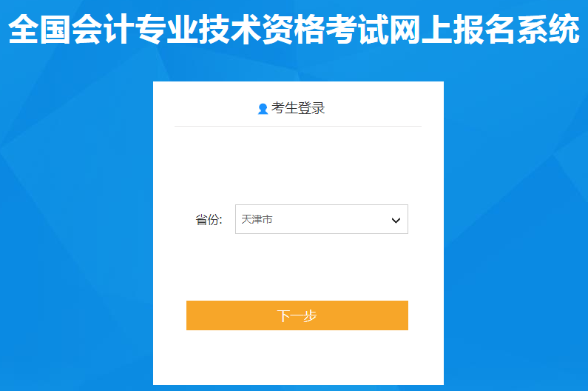Image resolution: width=588 pixels, height=391 pixels.
Task: Click 全国会计 at the title's start
Action: coord(71,30)
